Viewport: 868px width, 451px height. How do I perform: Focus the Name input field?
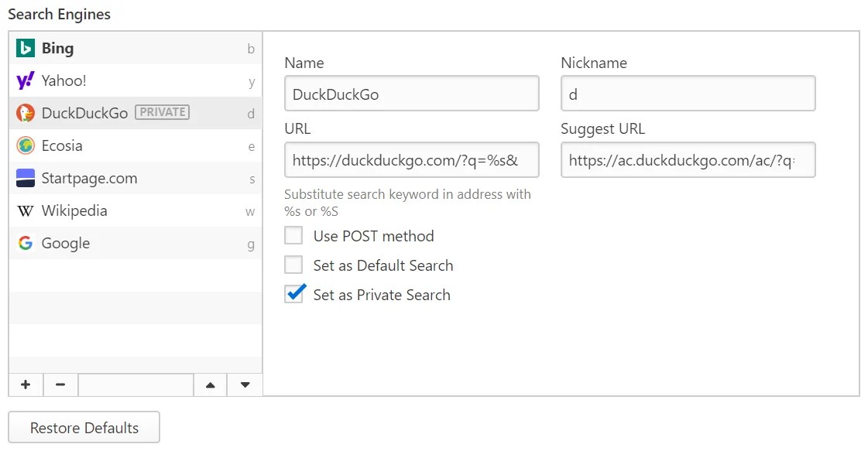(411, 94)
